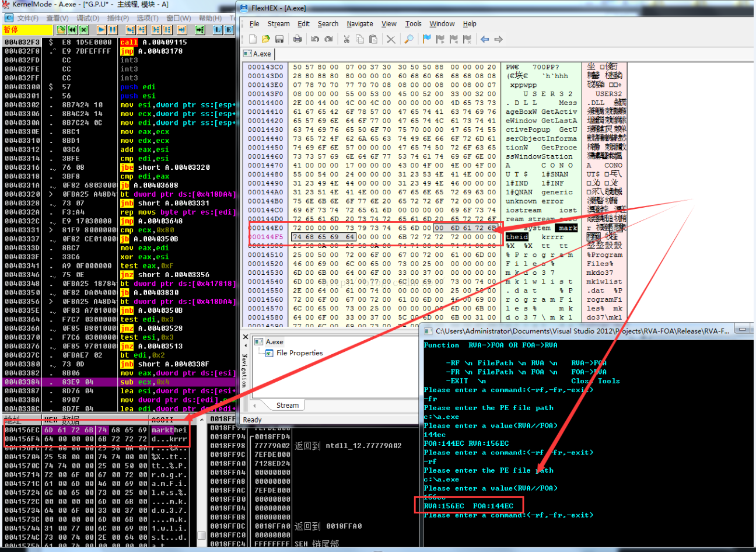Click Forward arrow in FlexHEX toolbar

click(x=498, y=39)
